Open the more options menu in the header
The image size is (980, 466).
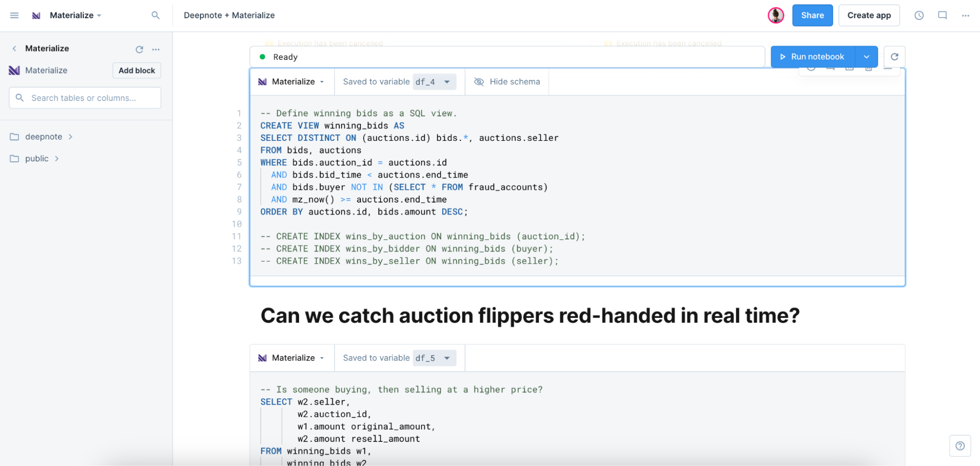point(965,15)
